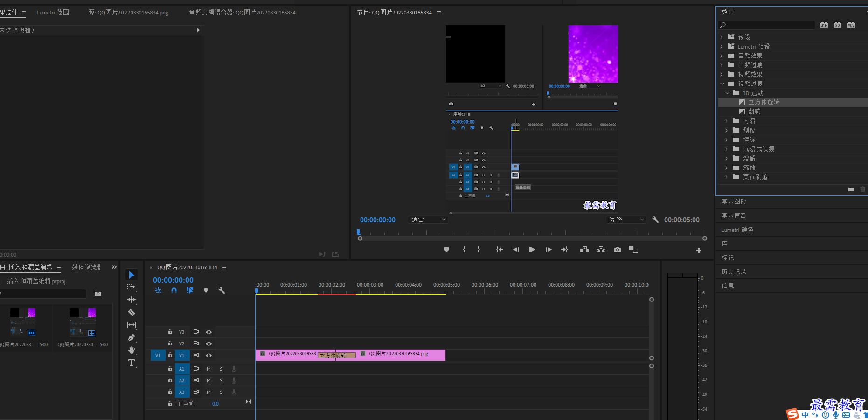
Task: Expand the 预设 folder in Effects
Action: 722,37
